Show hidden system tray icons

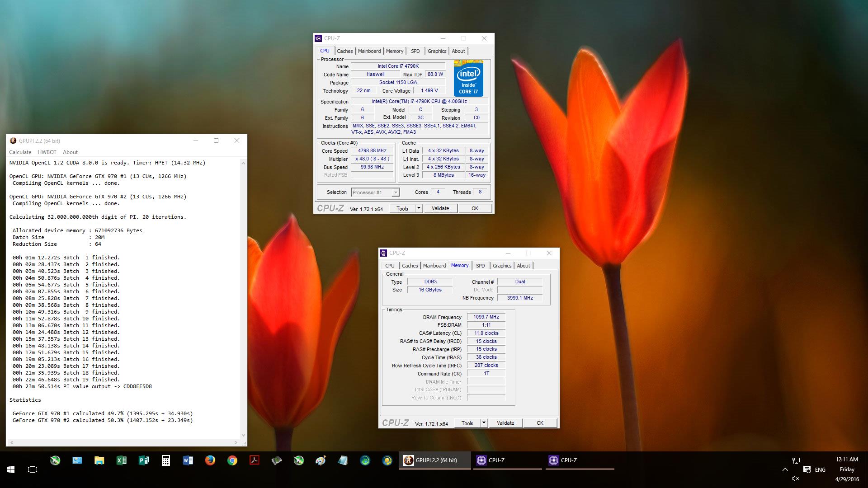tap(785, 469)
